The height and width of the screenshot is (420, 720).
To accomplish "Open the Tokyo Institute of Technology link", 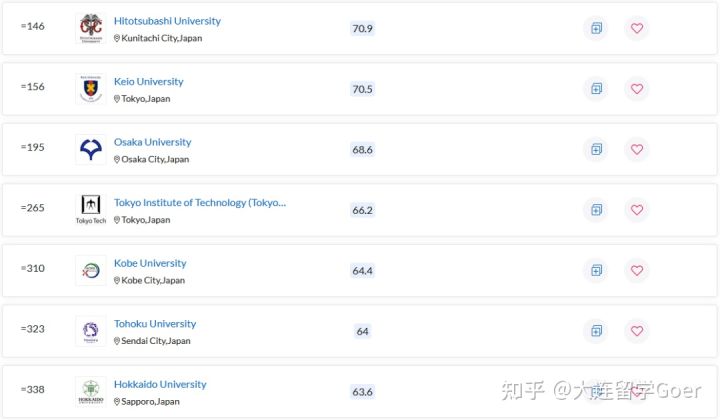I will tap(200, 203).
